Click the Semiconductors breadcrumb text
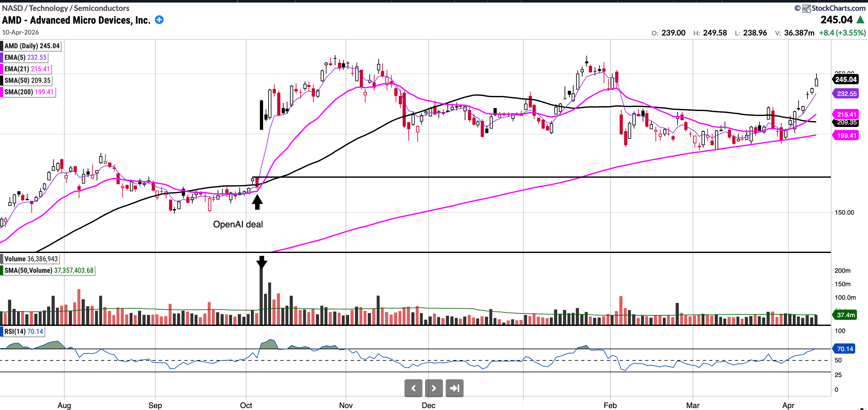868x410 pixels. 101,8
